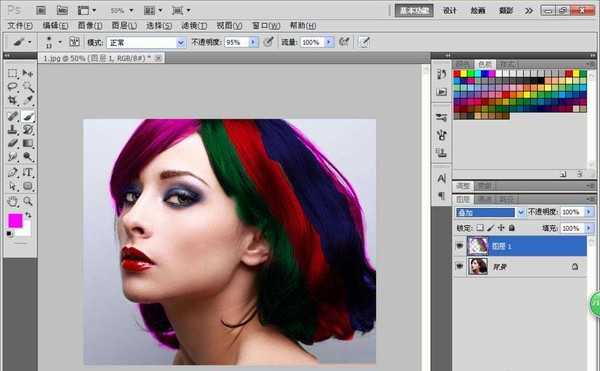Select the Hand tool
The width and height of the screenshot is (600, 371).
point(13,201)
